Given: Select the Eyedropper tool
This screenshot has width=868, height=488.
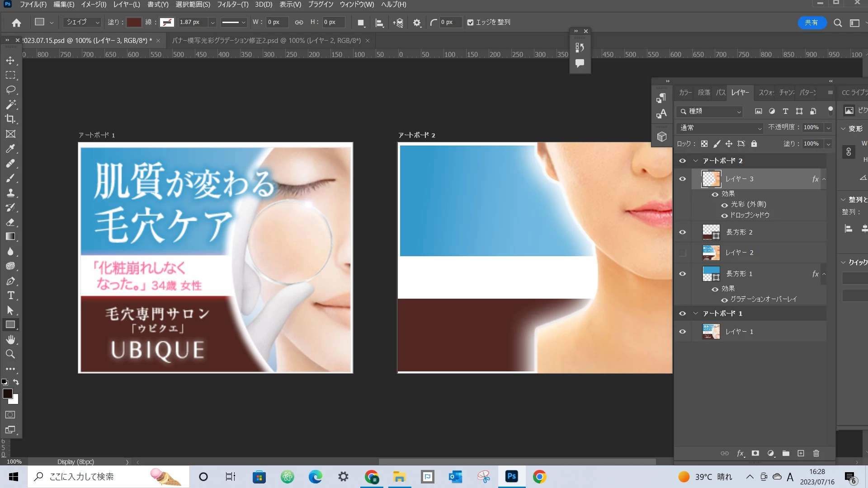Looking at the screenshot, I should click(10, 149).
